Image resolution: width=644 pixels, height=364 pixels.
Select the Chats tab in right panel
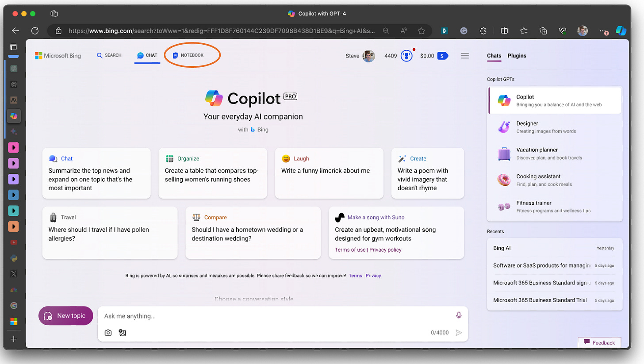coord(494,56)
